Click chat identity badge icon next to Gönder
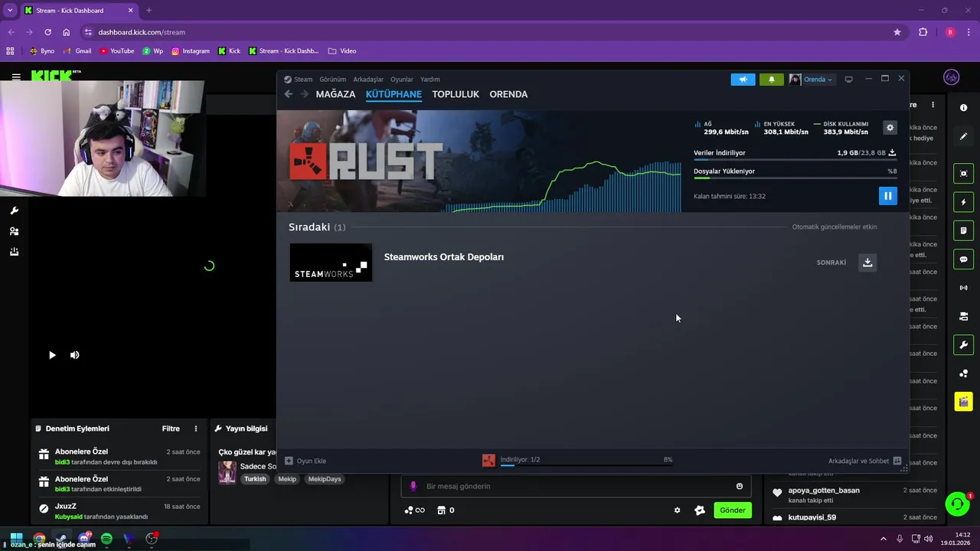 coord(699,510)
